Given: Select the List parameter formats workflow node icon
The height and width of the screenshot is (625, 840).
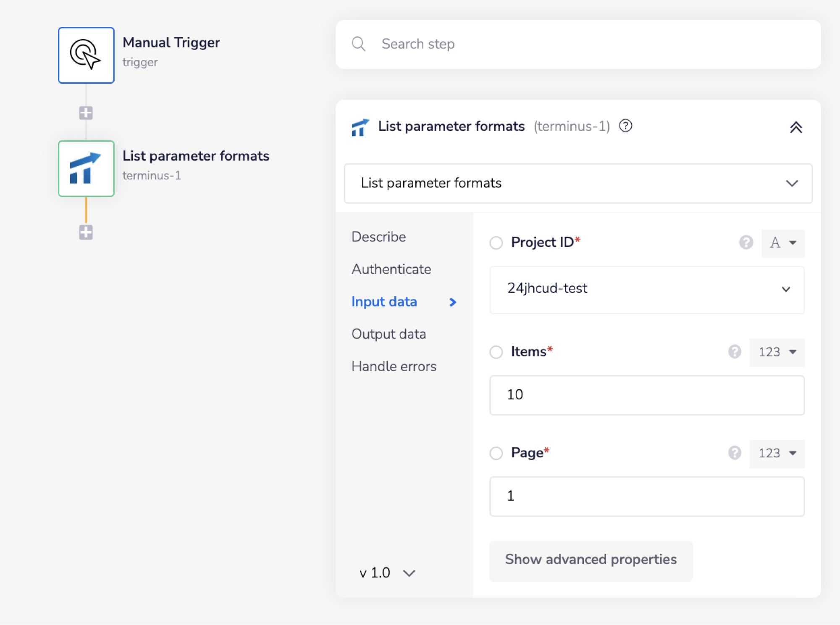Looking at the screenshot, I should [86, 168].
